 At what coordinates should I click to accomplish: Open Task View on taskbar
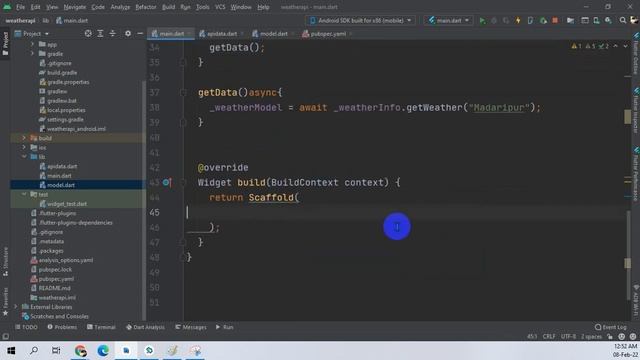pyautogui.click(x=56, y=351)
